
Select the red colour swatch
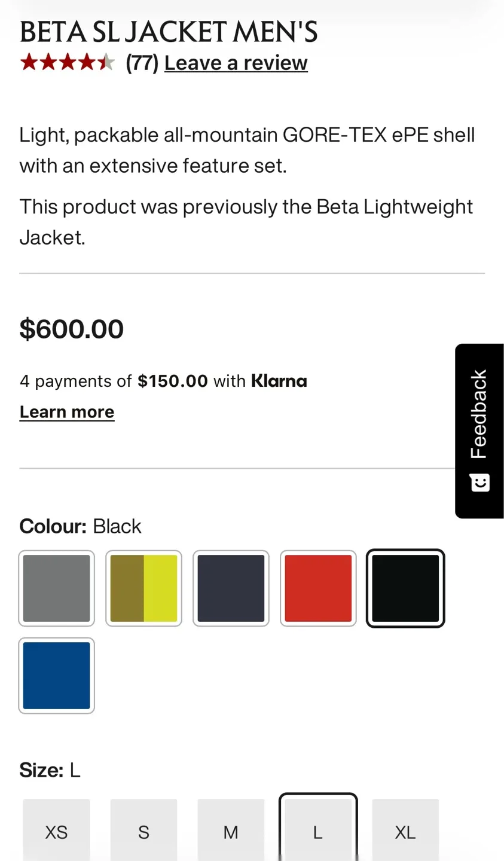(318, 588)
